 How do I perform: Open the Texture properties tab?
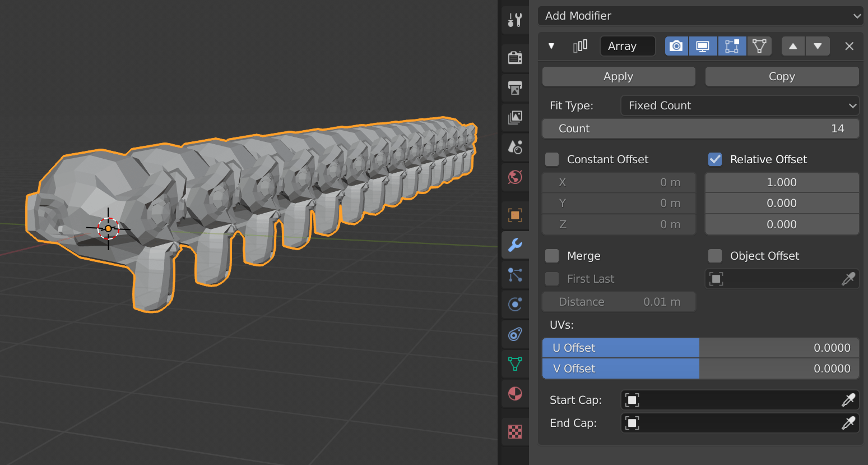[515, 431]
